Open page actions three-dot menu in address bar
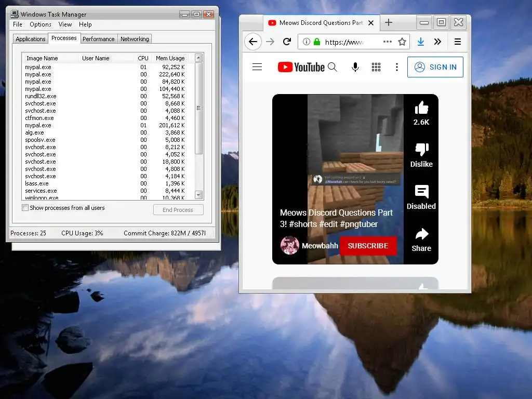The width and height of the screenshot is (532, 399). point(388,42)
